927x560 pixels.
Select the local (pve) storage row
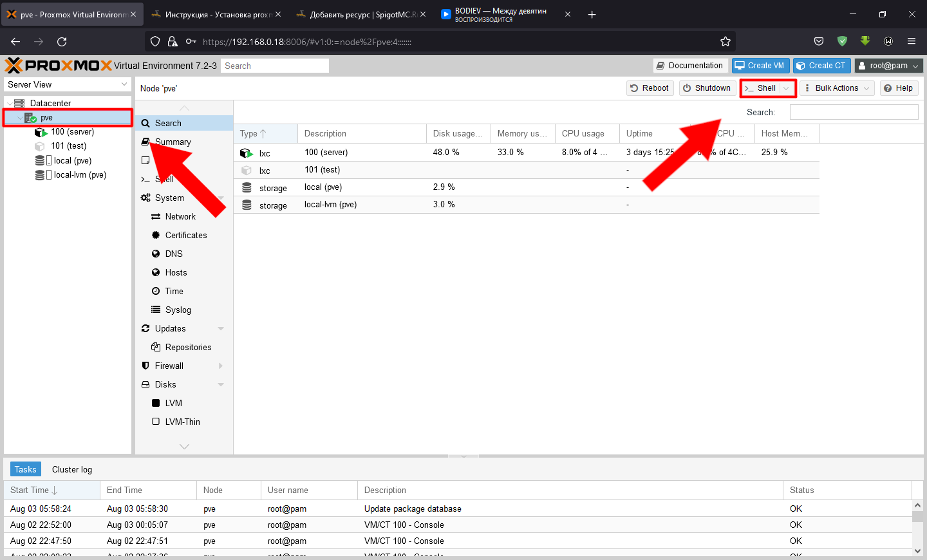click(527, 187)
